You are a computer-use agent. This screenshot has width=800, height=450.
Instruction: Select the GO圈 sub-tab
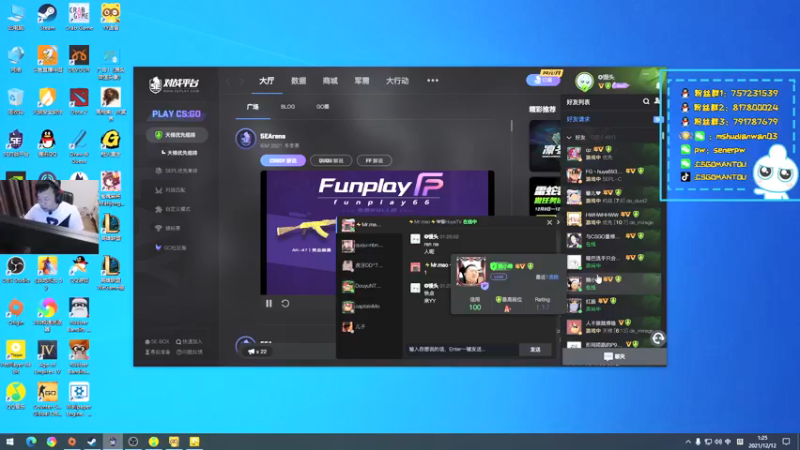click(322, 107)
